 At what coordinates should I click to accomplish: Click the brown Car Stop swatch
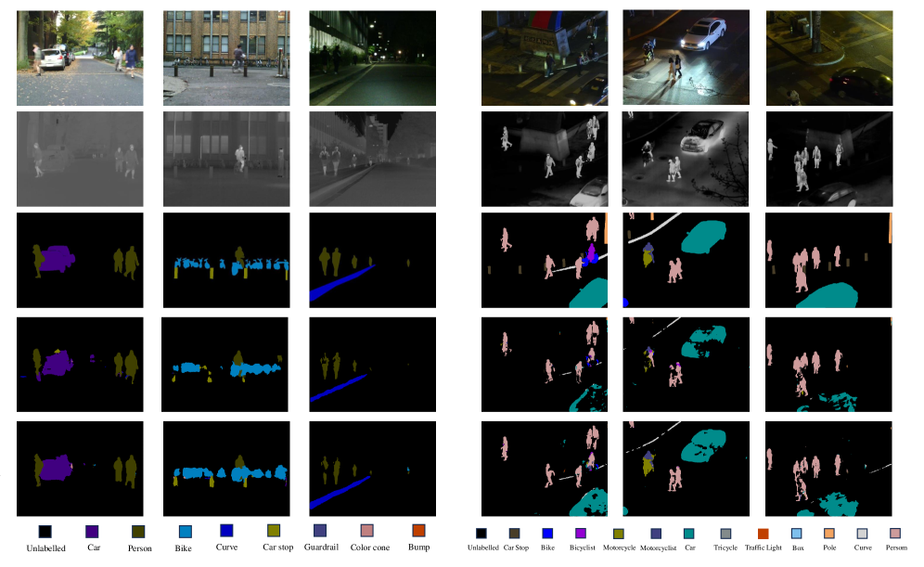coord(515,534)
